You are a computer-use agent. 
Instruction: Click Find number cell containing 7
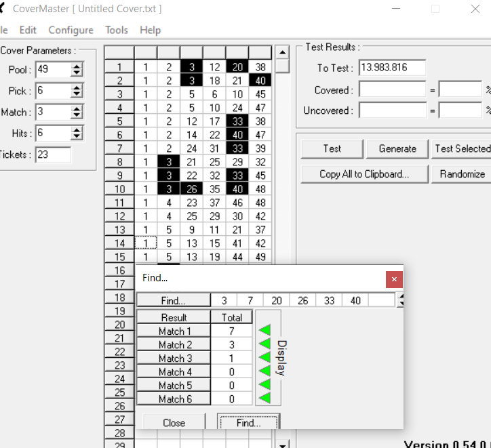[x=250, y=301]
